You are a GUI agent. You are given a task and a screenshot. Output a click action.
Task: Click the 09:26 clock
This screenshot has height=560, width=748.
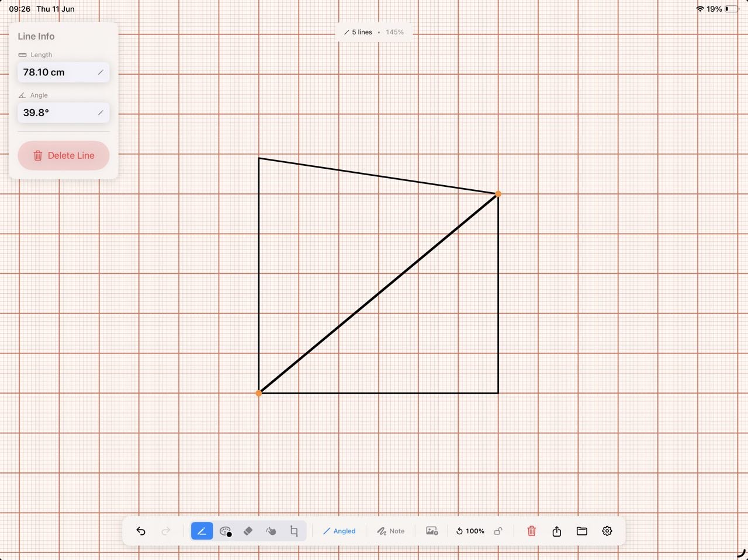coord(19,9)
